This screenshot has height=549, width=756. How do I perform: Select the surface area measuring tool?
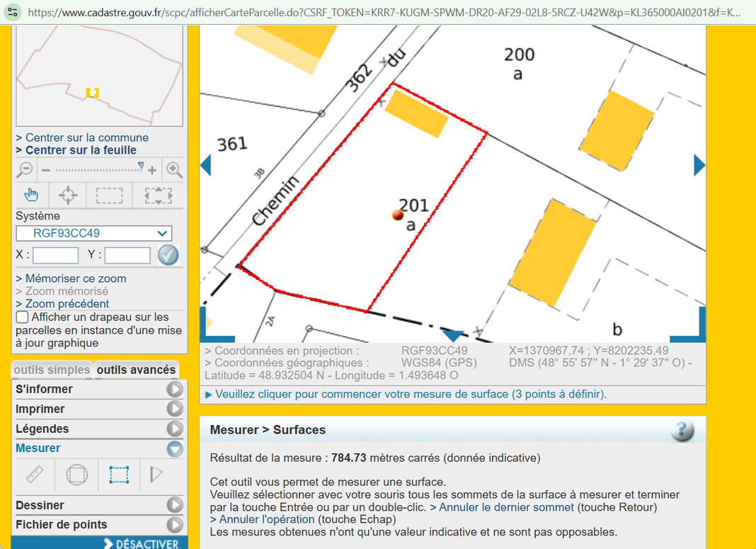point(118,475)
